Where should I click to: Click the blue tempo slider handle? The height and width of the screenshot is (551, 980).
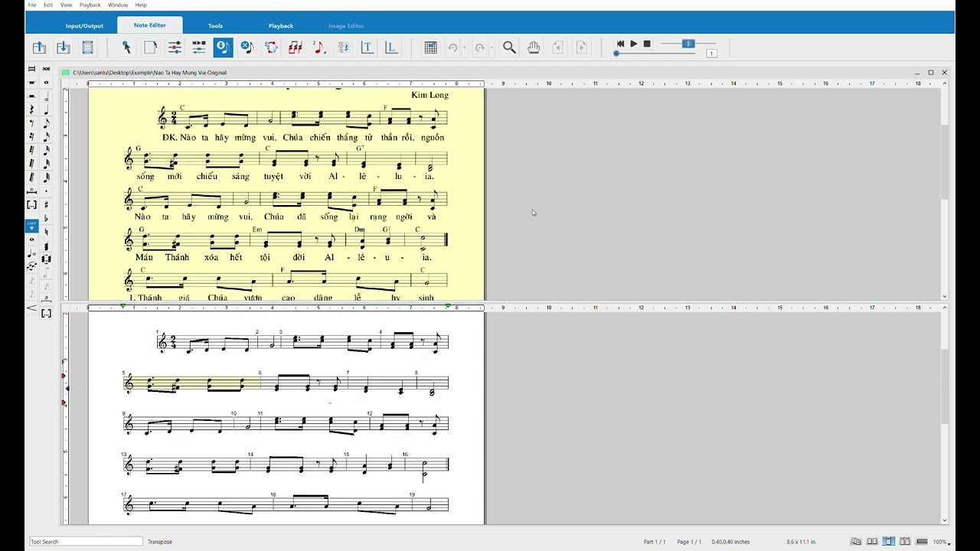click(x=688, y=44)
